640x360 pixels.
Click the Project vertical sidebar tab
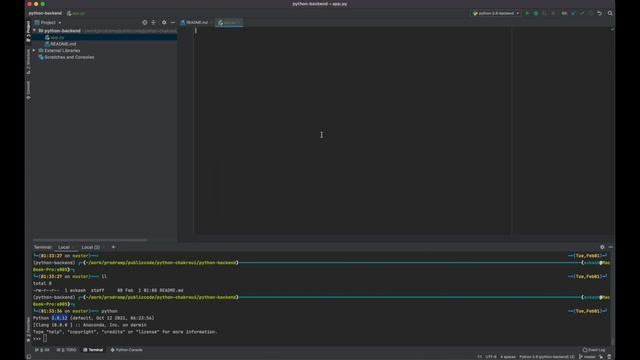coord(28,32)
